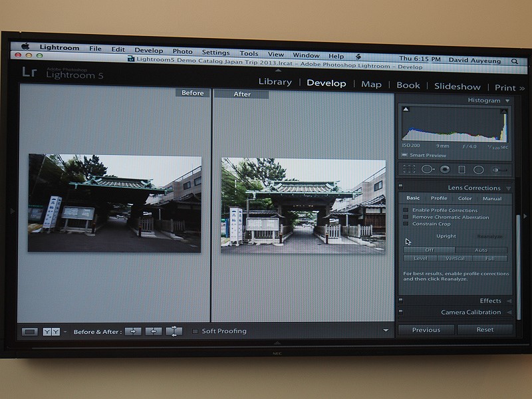The height and width of the screenshot is (399, 532).
Task: Click the tool strip brush size slider
Action: (500, 170)
